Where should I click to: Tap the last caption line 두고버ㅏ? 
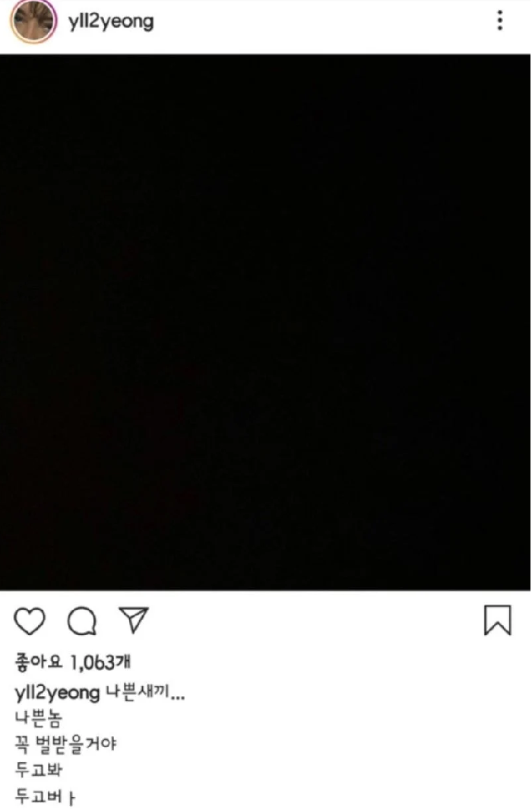click(45, 796)
